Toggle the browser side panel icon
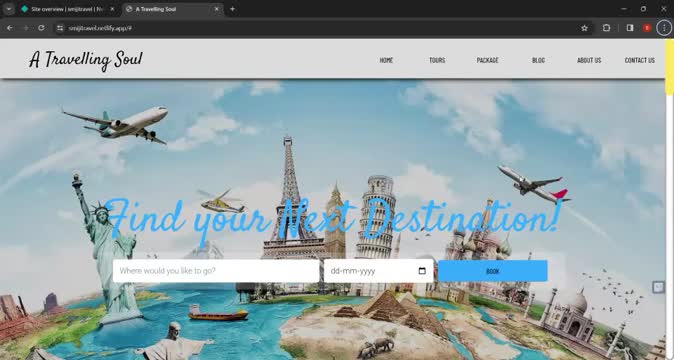The image size is (674, 360). click(630, 28)
